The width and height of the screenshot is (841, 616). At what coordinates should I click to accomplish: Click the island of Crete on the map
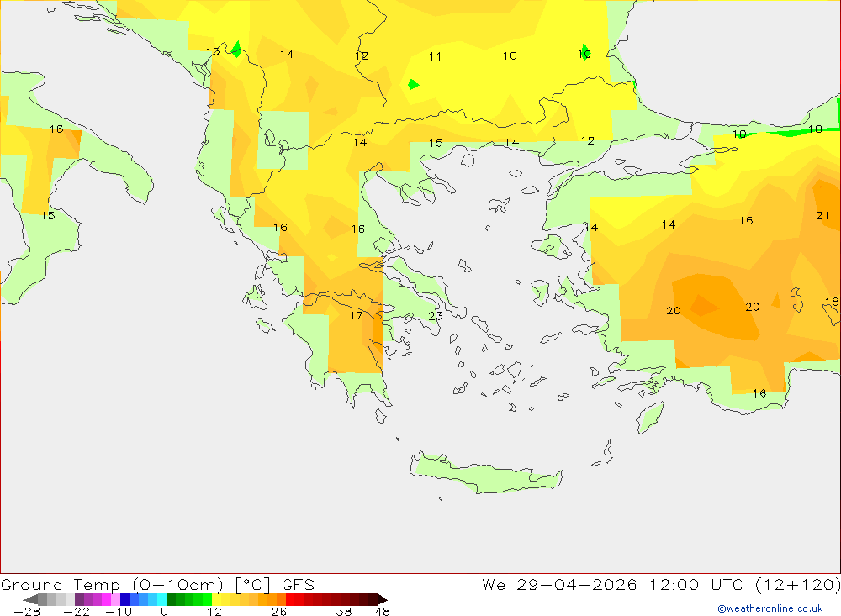coord(485,475)
